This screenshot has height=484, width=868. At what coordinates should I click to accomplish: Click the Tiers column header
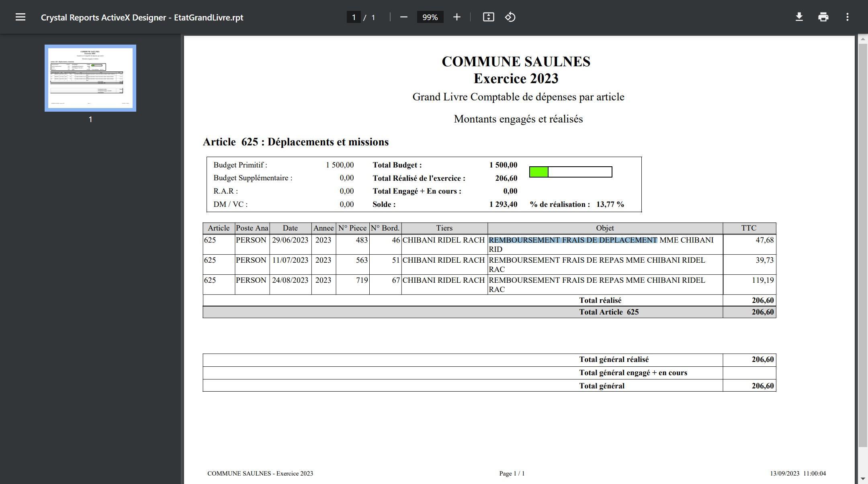[444, 228]
